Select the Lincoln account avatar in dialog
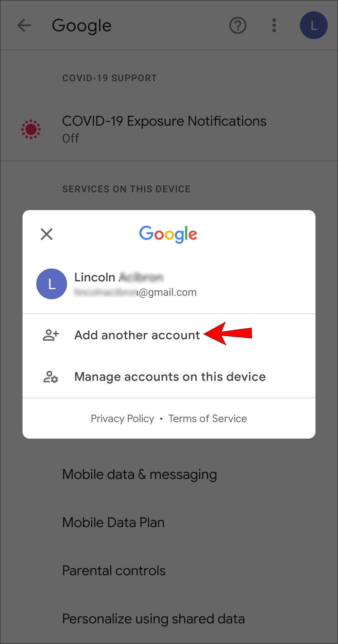 (x=52, y=284)
